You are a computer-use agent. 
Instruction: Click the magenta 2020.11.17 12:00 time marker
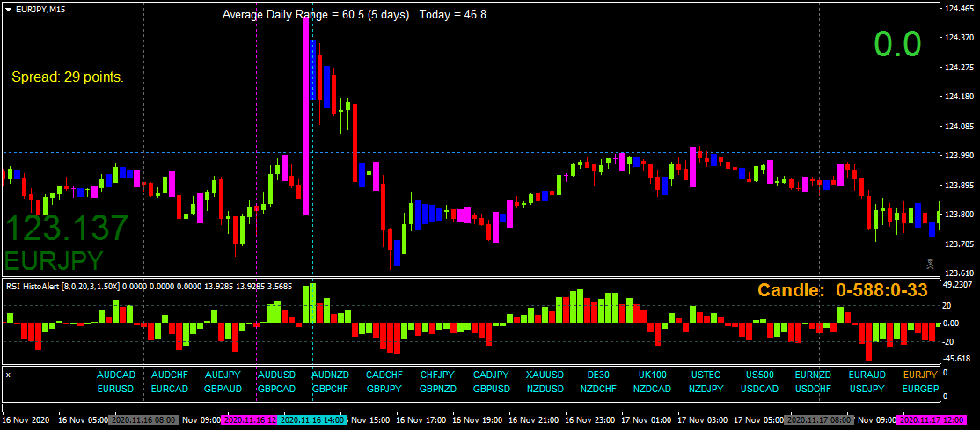932,420
